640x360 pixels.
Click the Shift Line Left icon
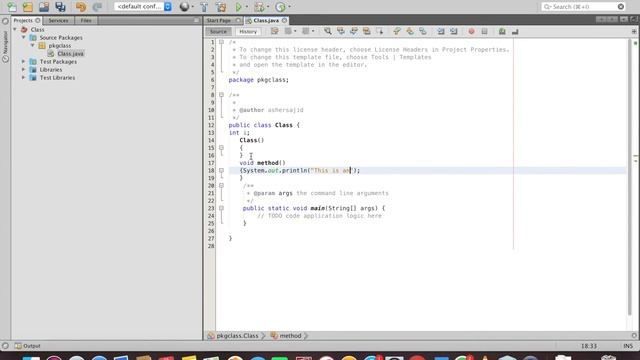click(x=441, y=31)
